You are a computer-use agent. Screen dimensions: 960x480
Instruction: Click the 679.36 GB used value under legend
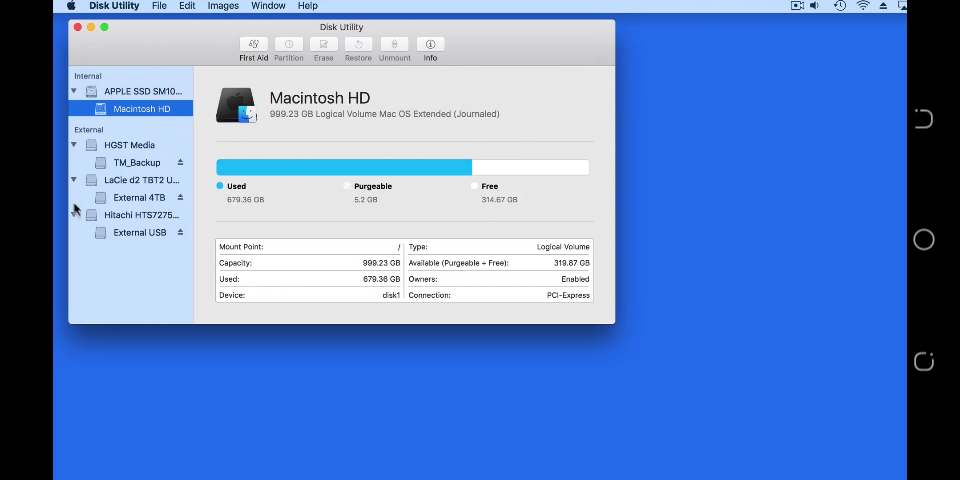tap(246, 200)
